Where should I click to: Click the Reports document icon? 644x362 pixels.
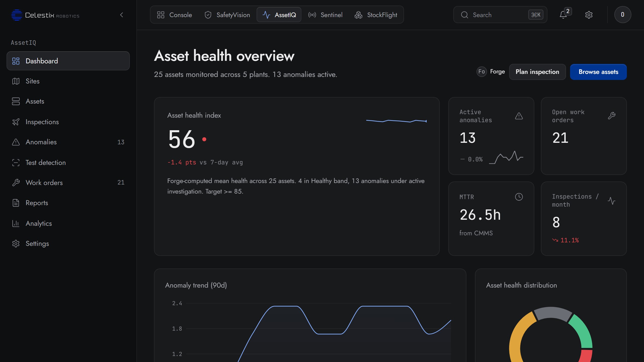(x=16, y=203)
